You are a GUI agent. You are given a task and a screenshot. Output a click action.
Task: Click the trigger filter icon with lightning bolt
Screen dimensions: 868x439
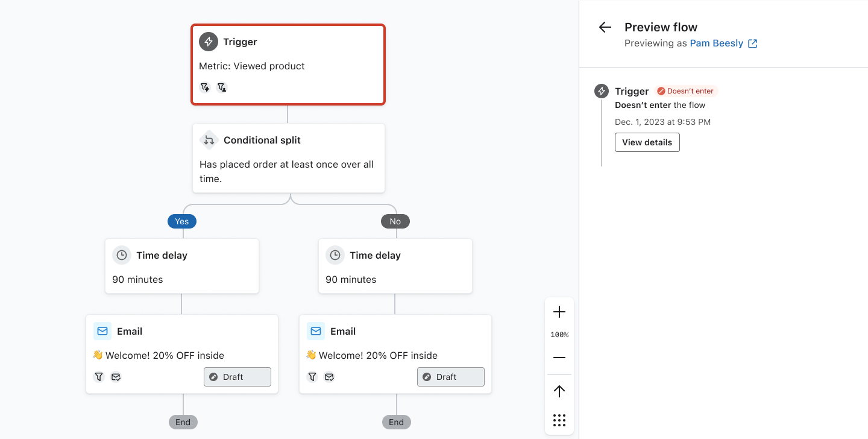tap(205, 87)
